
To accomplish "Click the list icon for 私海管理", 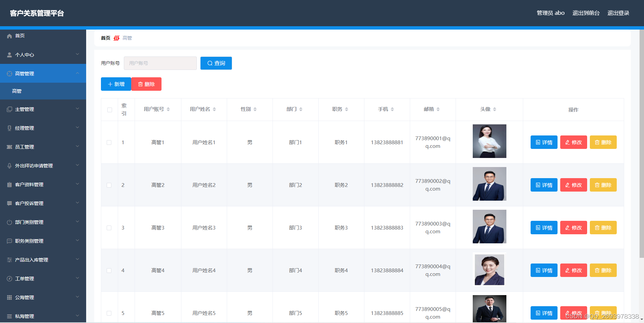I will 9,316.
